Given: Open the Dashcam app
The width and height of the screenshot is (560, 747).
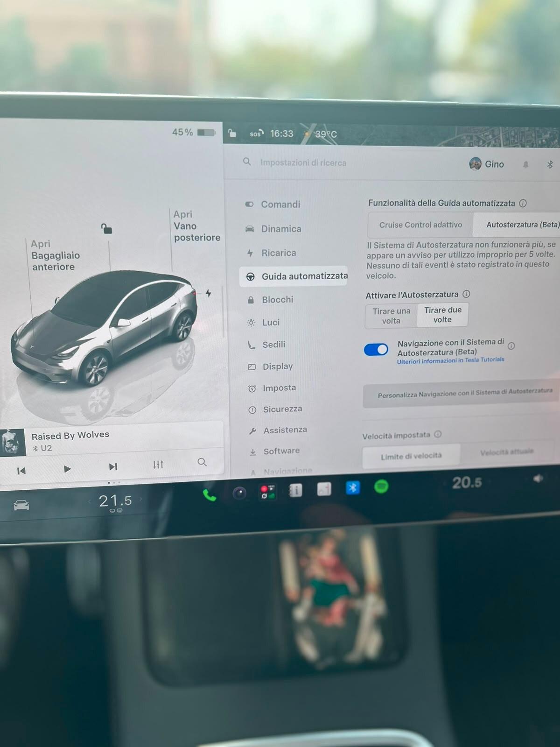Looking at the screenshot, I should pyautogui.click(x=267, y=492).
